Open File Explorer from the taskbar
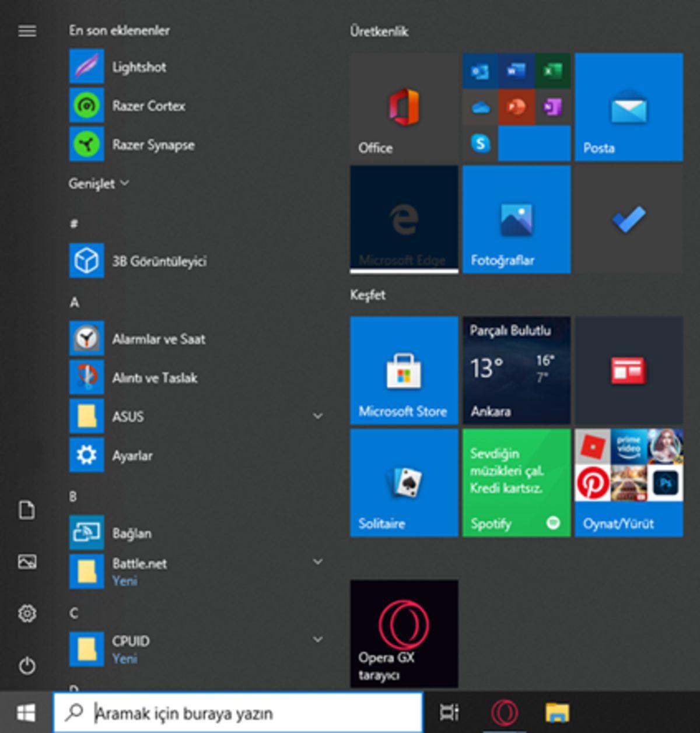 click(558, 712)
